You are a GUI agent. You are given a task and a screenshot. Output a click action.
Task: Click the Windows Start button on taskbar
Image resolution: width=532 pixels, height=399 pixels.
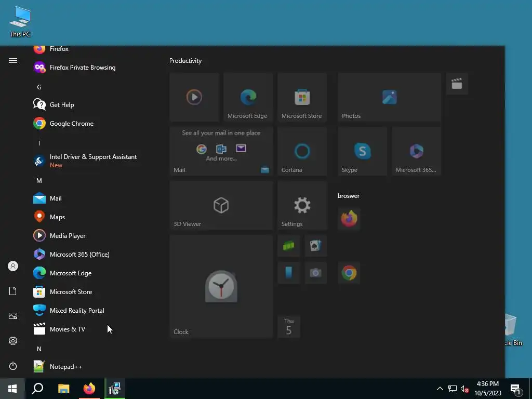(x=12, y=389)
